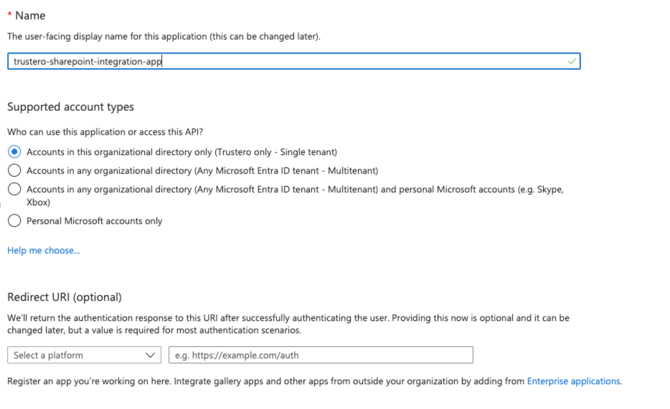Click the Name field label

pos(30,16)
